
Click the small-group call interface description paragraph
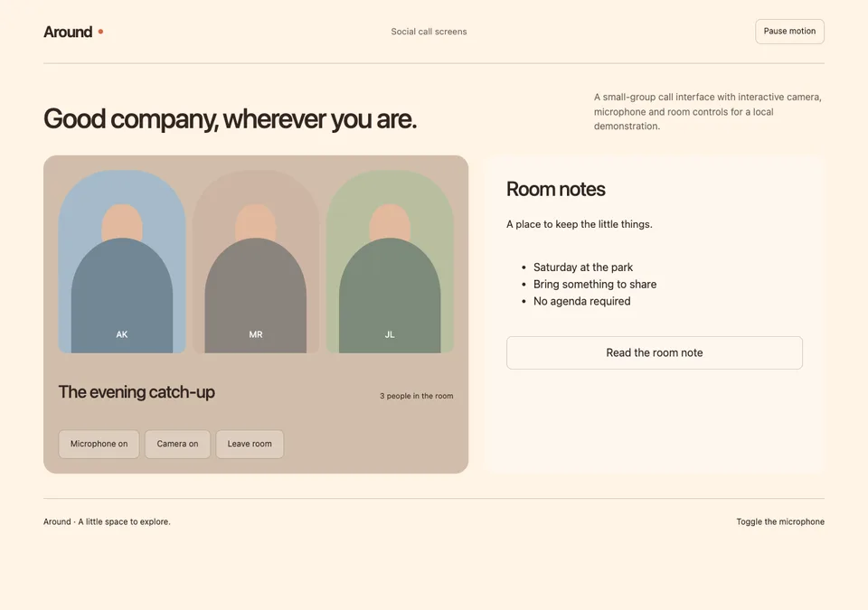tap(708, 111)
